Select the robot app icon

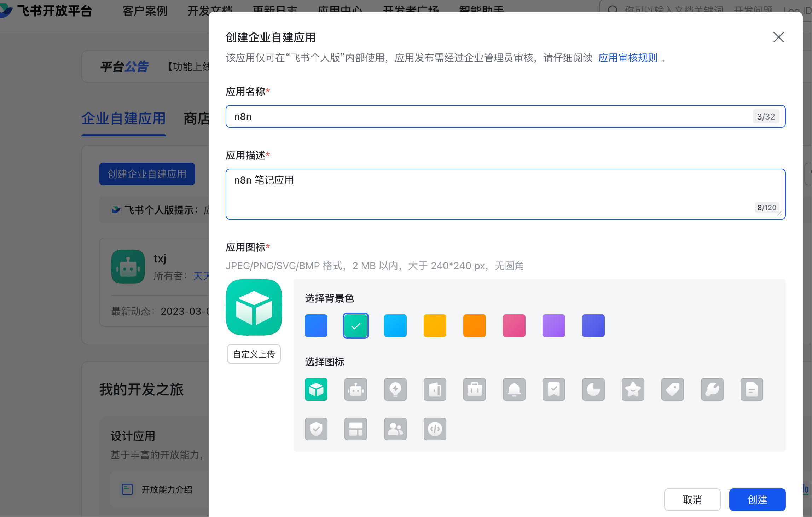coord(355,389)
